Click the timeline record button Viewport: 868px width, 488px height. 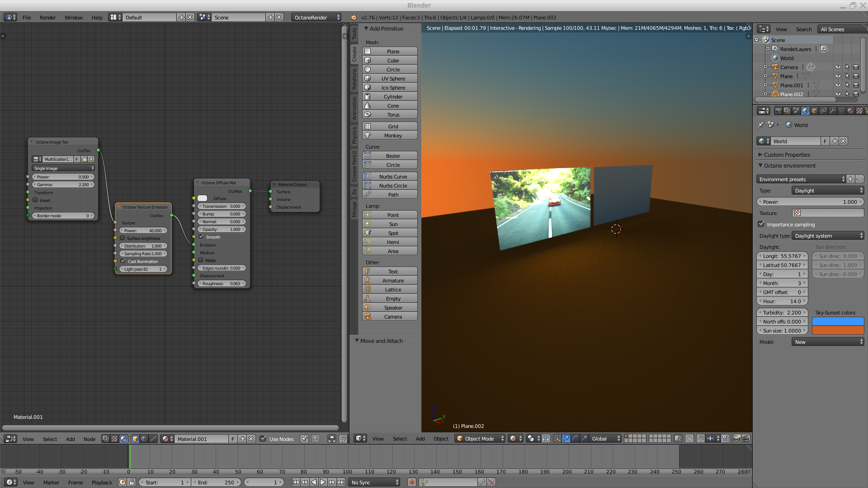click(x=411, y=483)
